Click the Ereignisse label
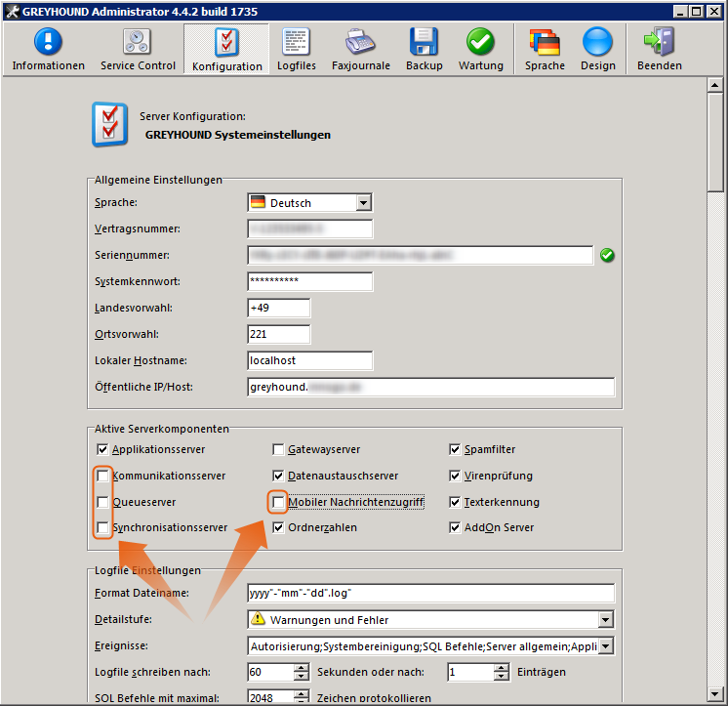 point(121,646)
